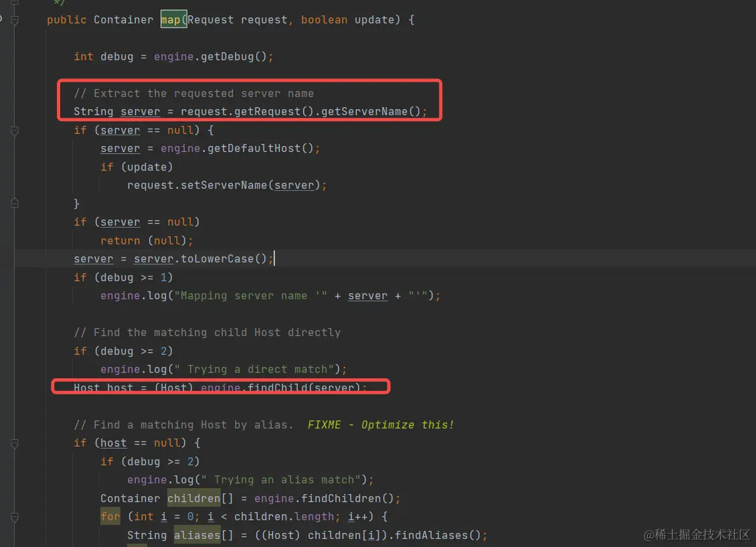Click 'engine.findChild(server)' call
Viewport: 756px width, 547px height.
280,388
